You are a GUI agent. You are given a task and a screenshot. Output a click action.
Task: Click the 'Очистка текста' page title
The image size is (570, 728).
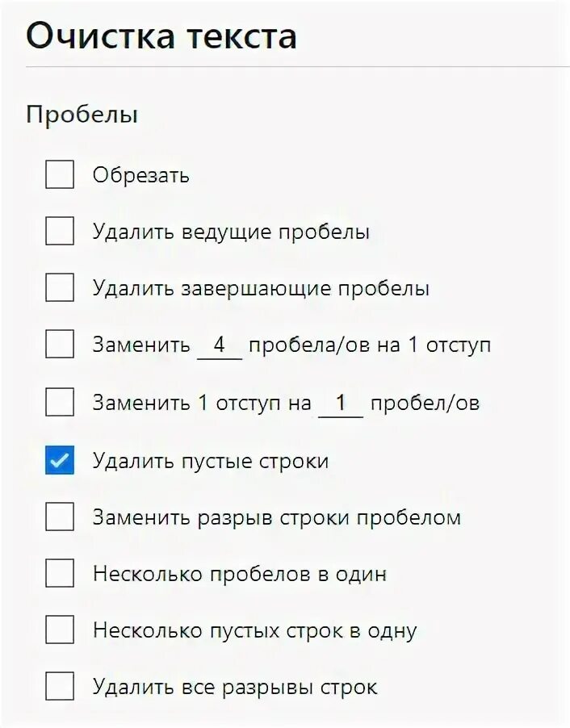click(161, 36)
